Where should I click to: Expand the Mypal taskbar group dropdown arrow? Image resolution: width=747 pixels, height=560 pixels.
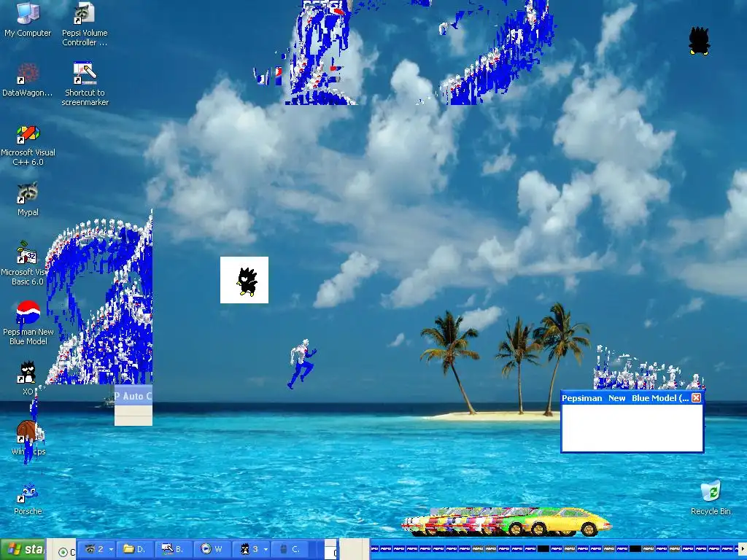[x=111, y=550]
